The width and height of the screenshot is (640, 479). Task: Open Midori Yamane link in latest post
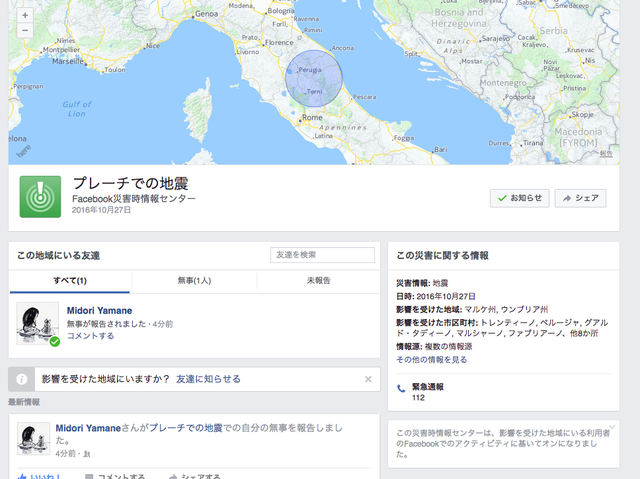click(x=88, y=428)
